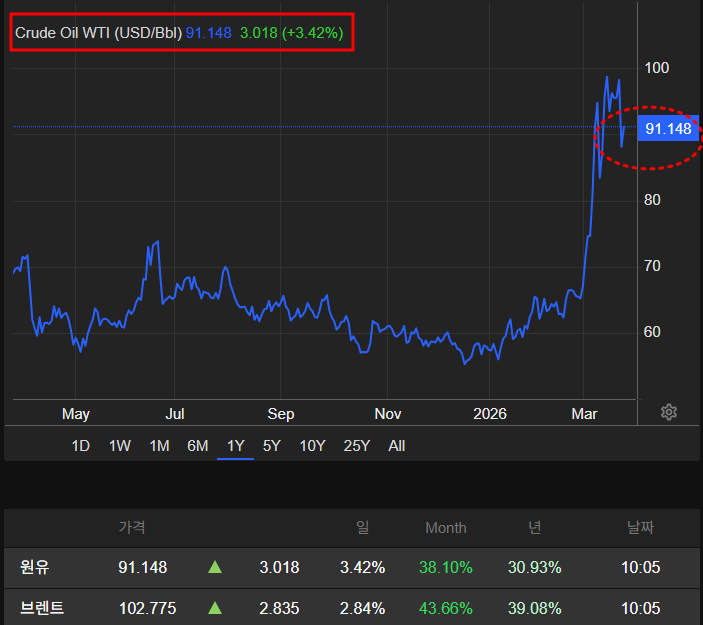This screenshot has width=703, height=625.
Task: Switch chart to 1W range
Action: click(120, 446)
